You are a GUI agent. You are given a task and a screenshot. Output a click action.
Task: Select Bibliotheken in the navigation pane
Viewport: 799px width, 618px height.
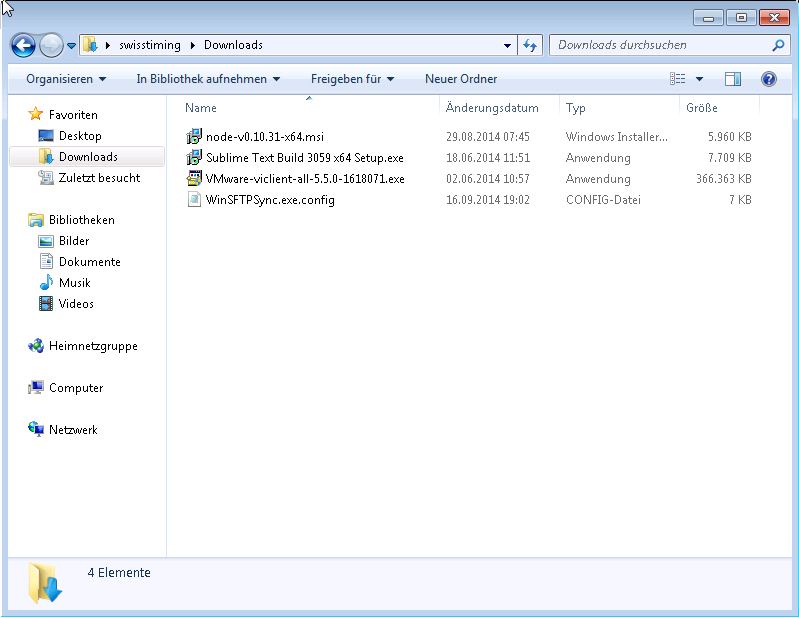pyautogui.click(x=82, y=220)
